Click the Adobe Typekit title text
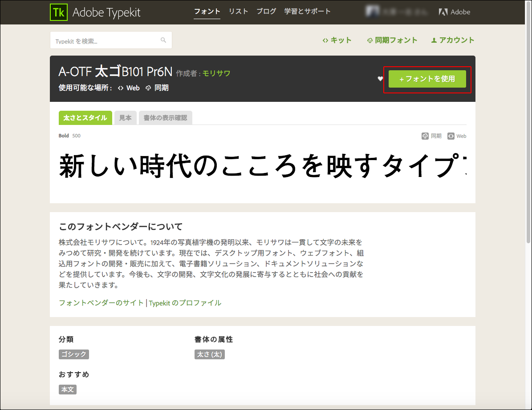 [x=106, y=12]
